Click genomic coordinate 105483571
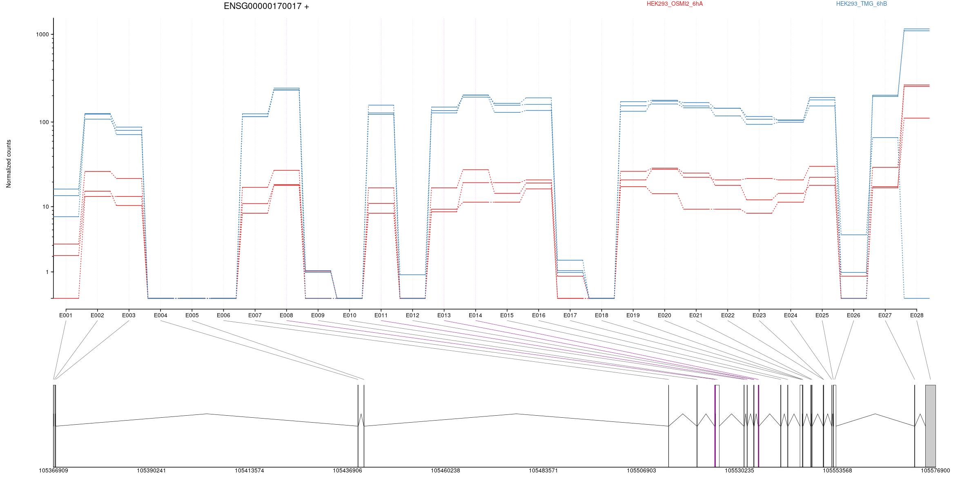This screenshot has height=490, width=980. [543, 470]
